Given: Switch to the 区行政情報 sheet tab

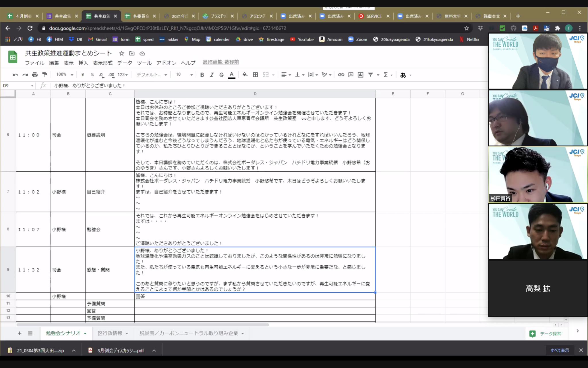Looking at the screenshot, I should (x=110, y=333).
